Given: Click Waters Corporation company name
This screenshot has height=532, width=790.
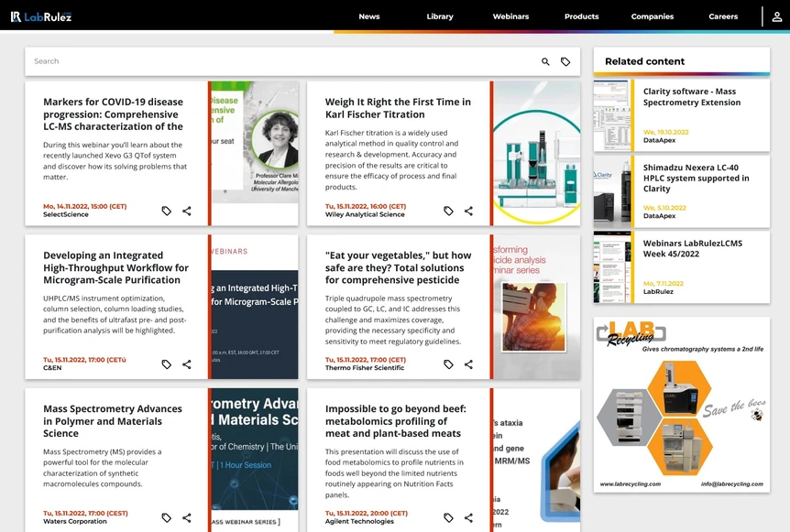Looking at the screenshot, I should pos(75,521).
